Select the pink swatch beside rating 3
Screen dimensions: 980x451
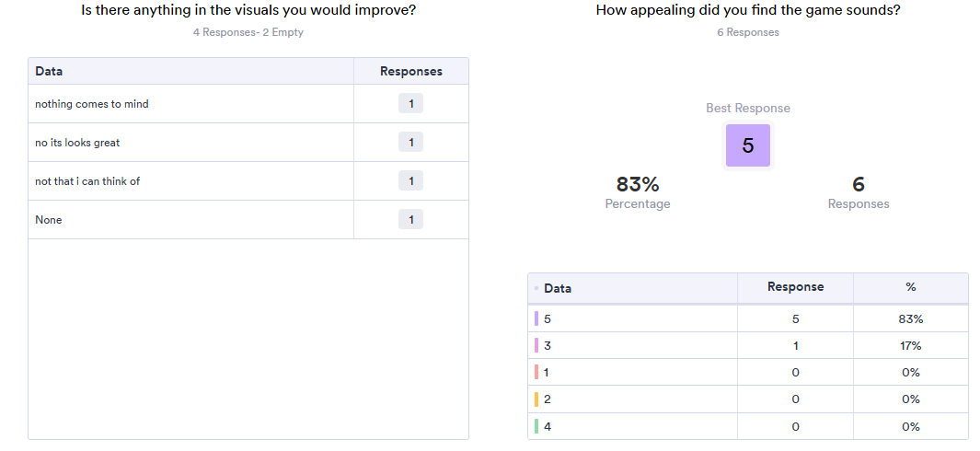[536, 345]
